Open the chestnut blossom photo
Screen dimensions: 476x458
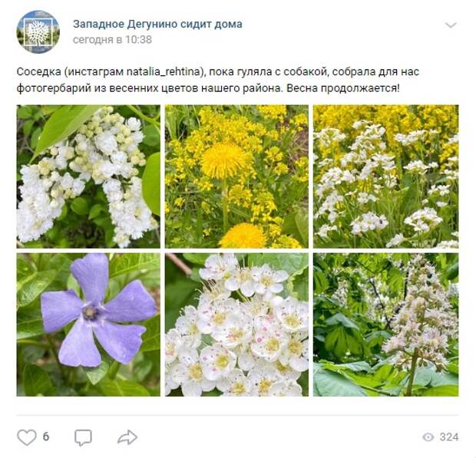(386, 325)
